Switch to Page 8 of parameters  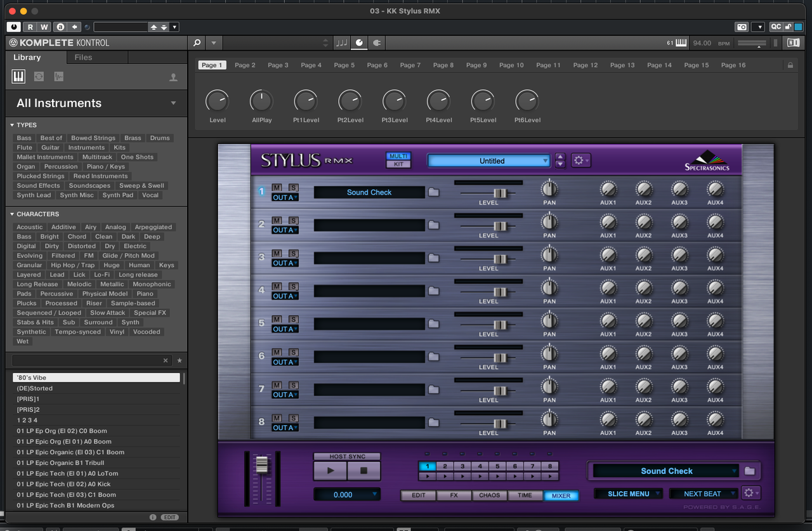pos(443,65)
